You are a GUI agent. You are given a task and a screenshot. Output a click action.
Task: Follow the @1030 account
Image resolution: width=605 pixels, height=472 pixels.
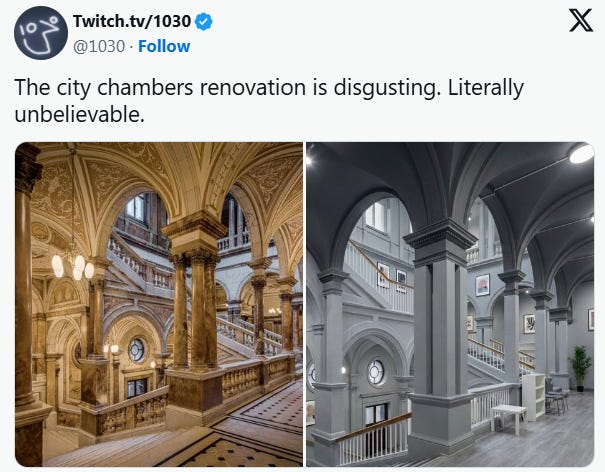tap(164, 46)
